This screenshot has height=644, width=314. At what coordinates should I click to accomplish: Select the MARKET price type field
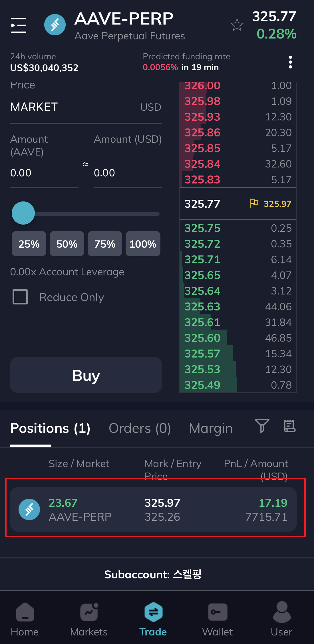[x=86, y=107]
